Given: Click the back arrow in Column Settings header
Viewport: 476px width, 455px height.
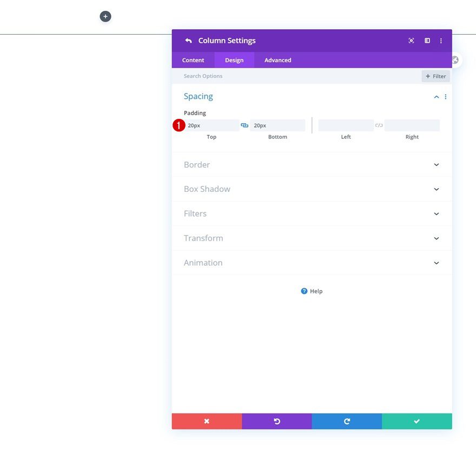Looking at the screenshot, I should coord(188,40).
